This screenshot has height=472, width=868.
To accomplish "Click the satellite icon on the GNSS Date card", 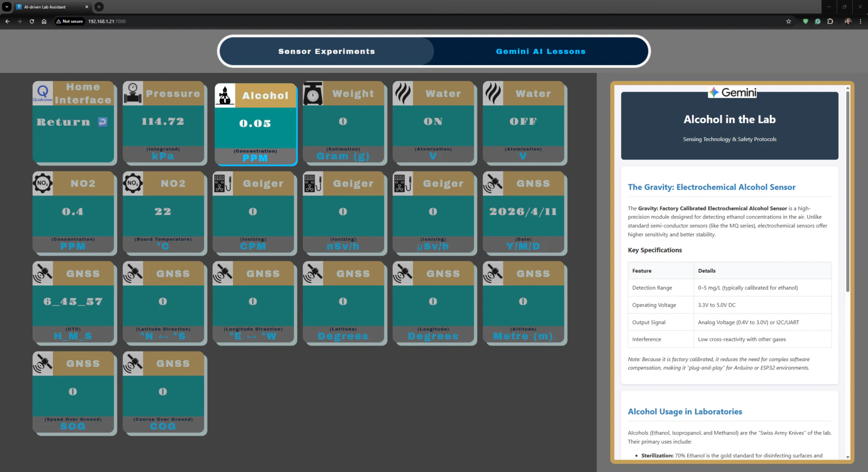I will 493,183.
